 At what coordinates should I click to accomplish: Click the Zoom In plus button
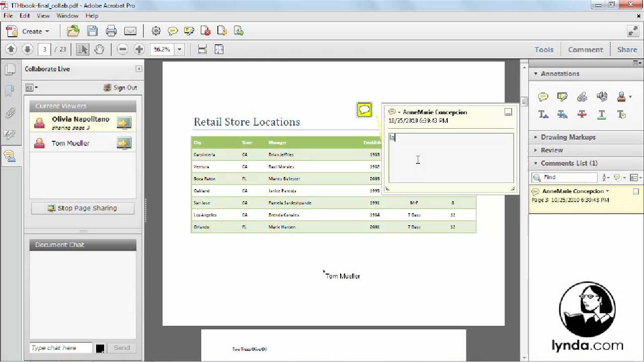click(139, 49)
